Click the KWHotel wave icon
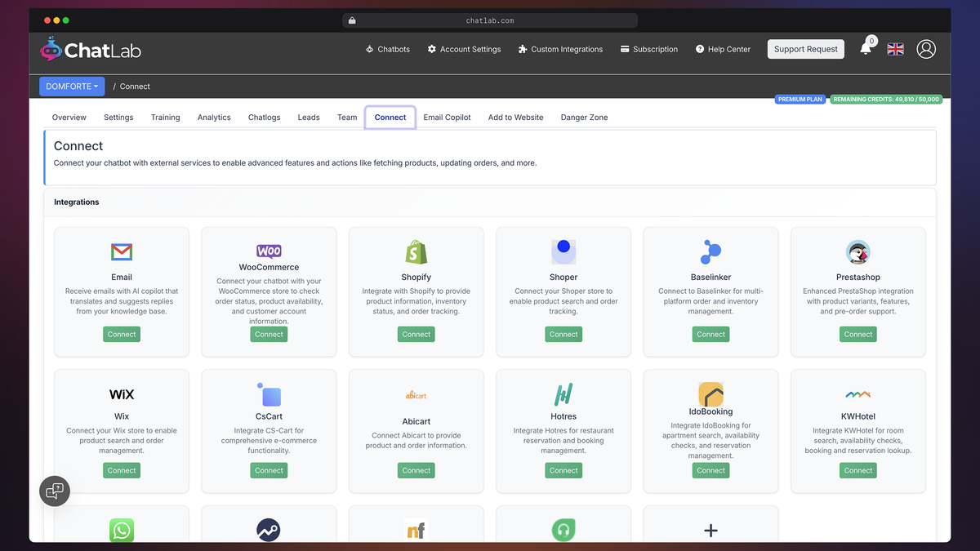The height and width of the screenshot is (551, 980). pyautogui.click(x=858, y=394)
